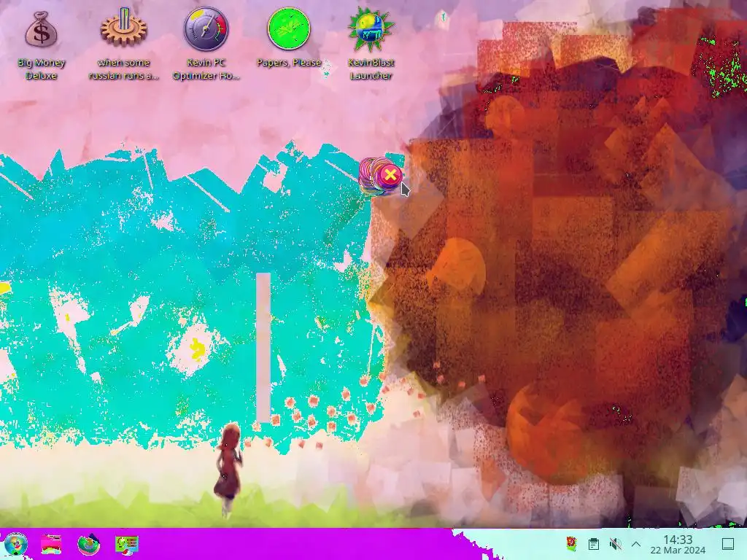Image resolution: width=747 pixels, height=560 pixels.
Task: Launch Kevin PC Optimizer shortcut
Action: pos(206,29)
